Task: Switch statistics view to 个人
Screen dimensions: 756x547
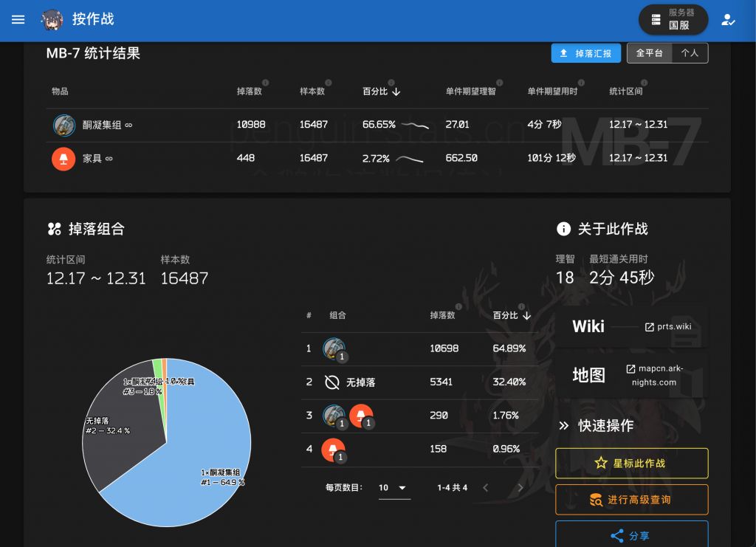Action: [x=690, y=52]
